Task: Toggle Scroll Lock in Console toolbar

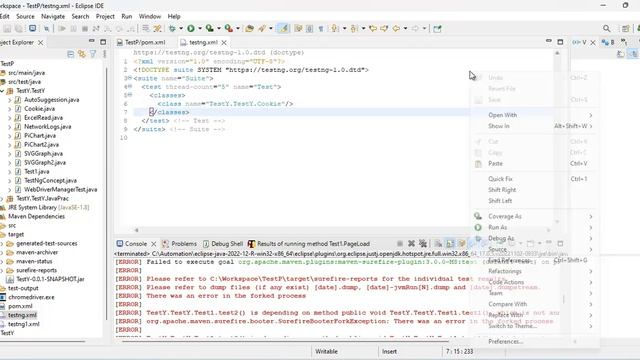Action: point(450,244)
